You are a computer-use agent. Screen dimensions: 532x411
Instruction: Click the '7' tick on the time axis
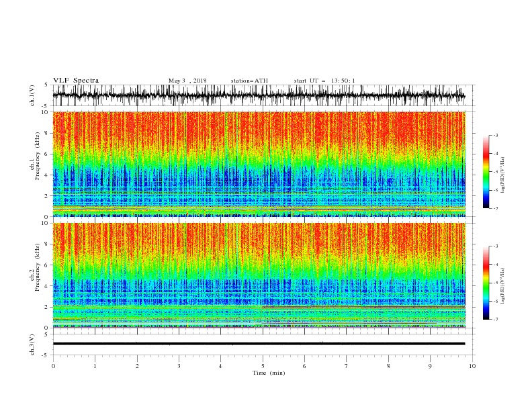point(347,366)
